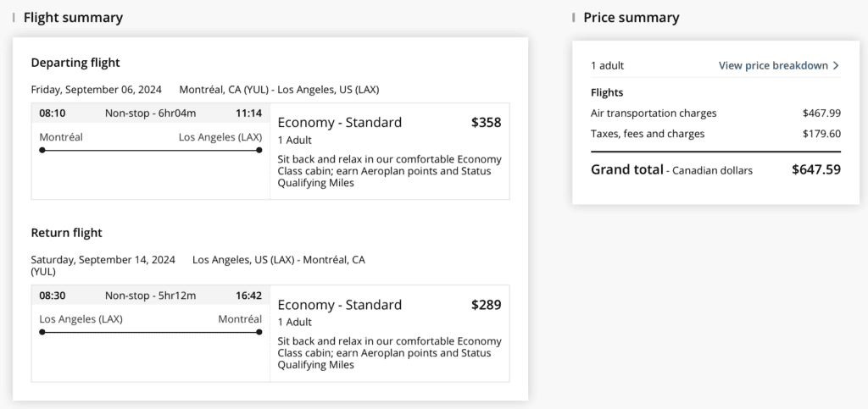
Task: Click the 1 adult label in Price summary
Action: (607, 65)
